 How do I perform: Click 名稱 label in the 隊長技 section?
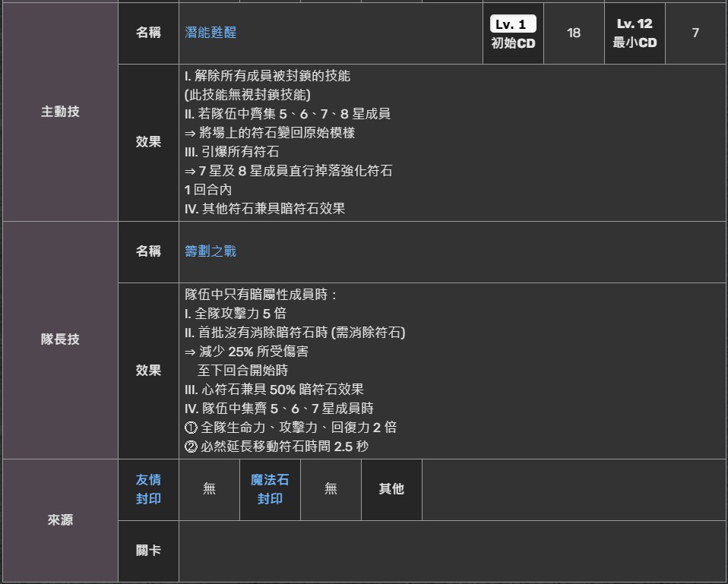pos(148,251)
